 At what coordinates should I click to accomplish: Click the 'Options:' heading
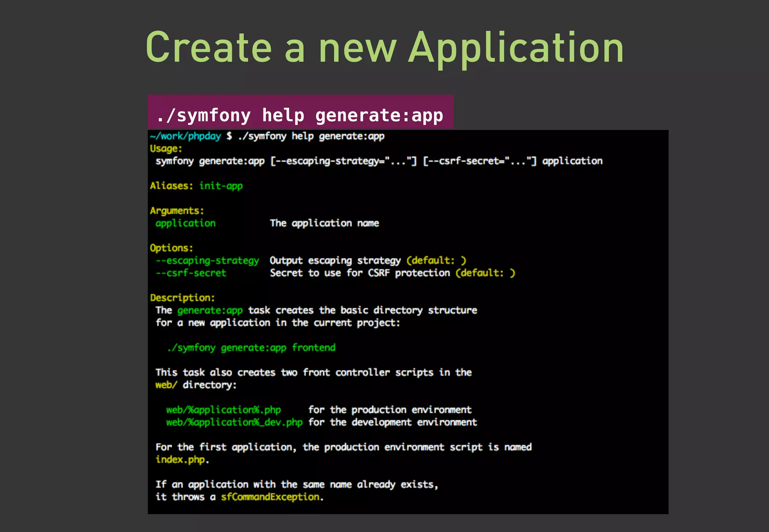pyautogui.click(x=172, y=248)
